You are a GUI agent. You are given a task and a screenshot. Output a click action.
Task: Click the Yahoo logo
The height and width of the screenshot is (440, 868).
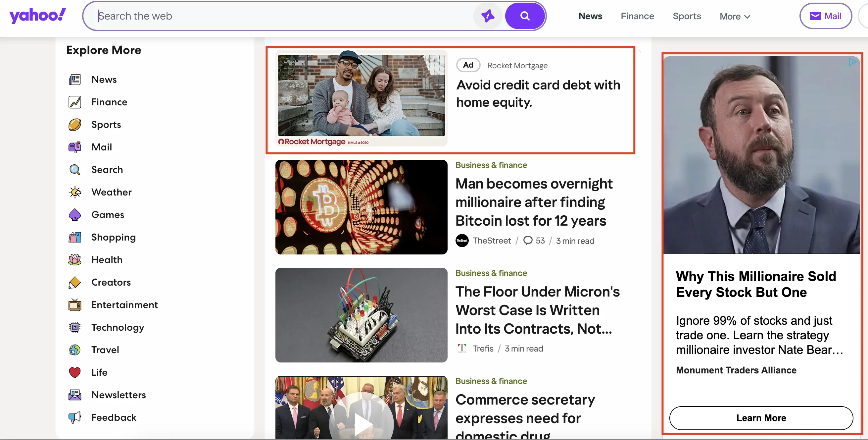pyautogui.click(x=37, y=16)
